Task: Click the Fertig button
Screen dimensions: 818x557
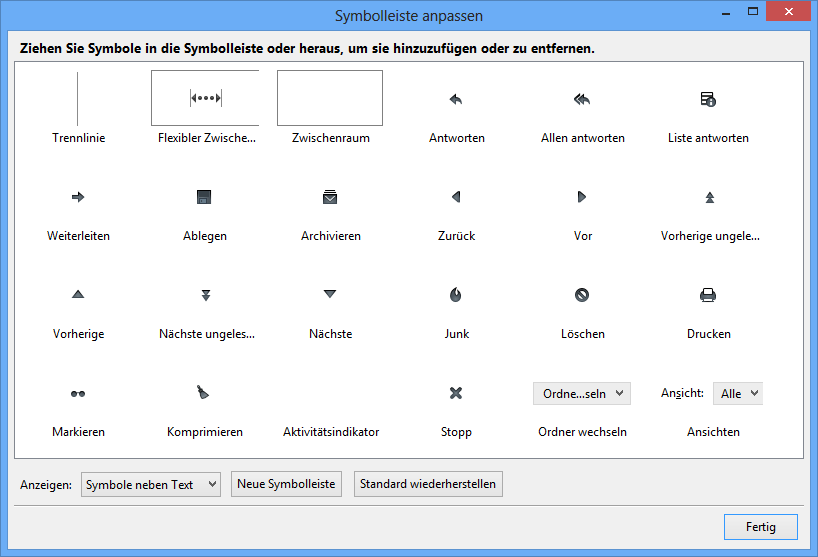Action: coord(761,527)
